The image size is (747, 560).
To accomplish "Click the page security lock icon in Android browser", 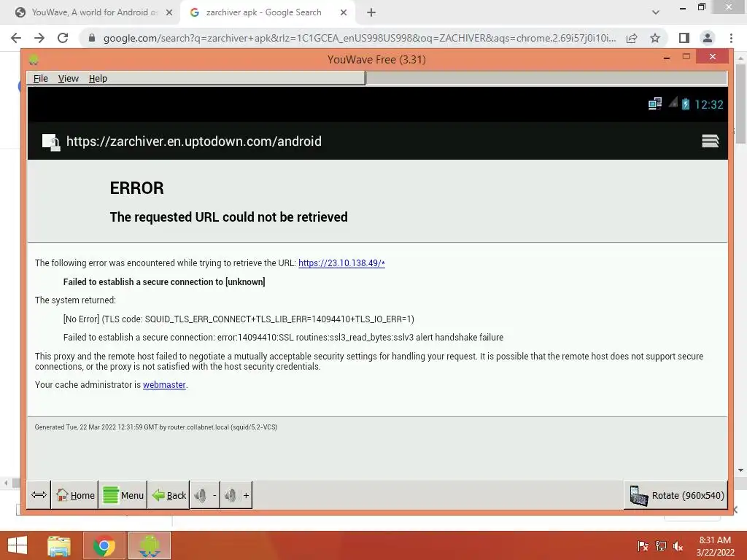I will click(x=51, y=142).
